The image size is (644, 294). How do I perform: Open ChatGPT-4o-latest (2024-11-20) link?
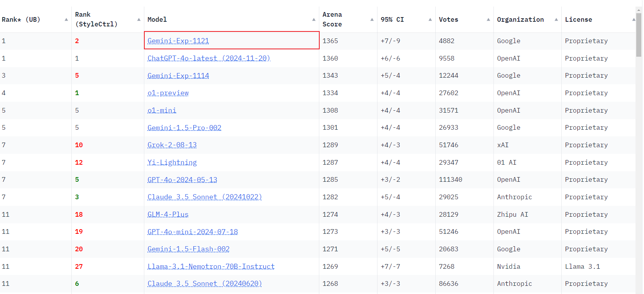coord(209,58)
